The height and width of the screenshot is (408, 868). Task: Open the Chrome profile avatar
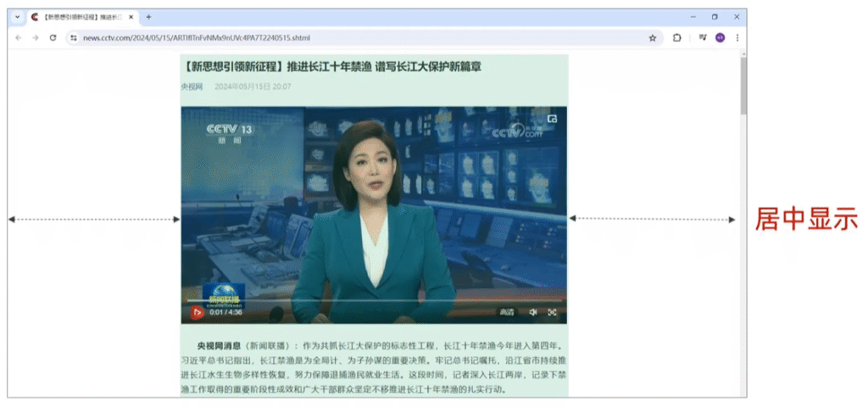721,38
